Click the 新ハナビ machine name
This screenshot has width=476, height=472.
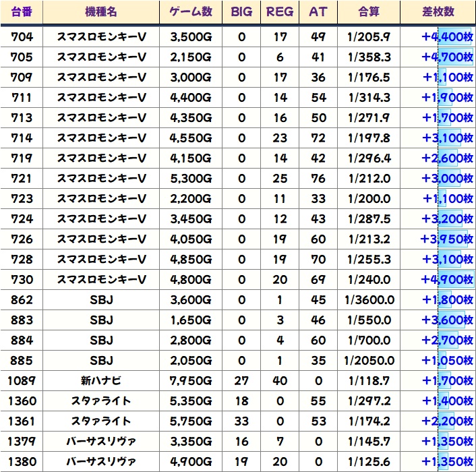point(100,380)
